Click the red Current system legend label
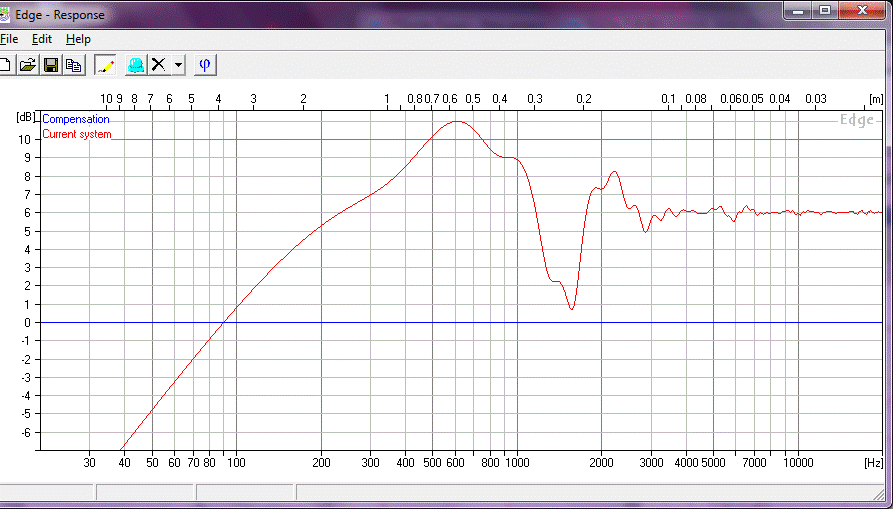Viewport: 893px width, 509px height. pos(77,135)
